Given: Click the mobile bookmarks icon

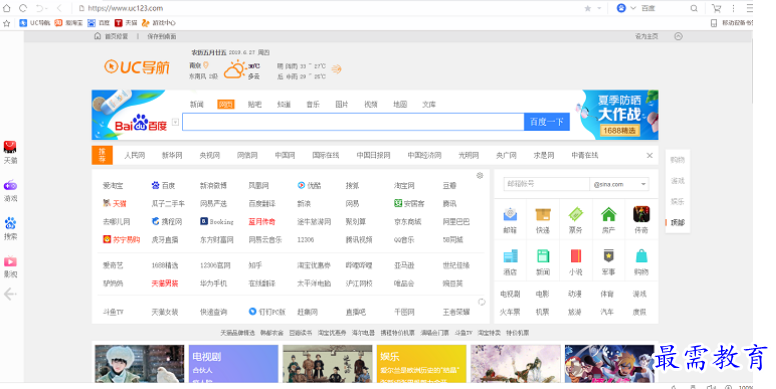Looking at the screenshot, I should tap(714, 23).
